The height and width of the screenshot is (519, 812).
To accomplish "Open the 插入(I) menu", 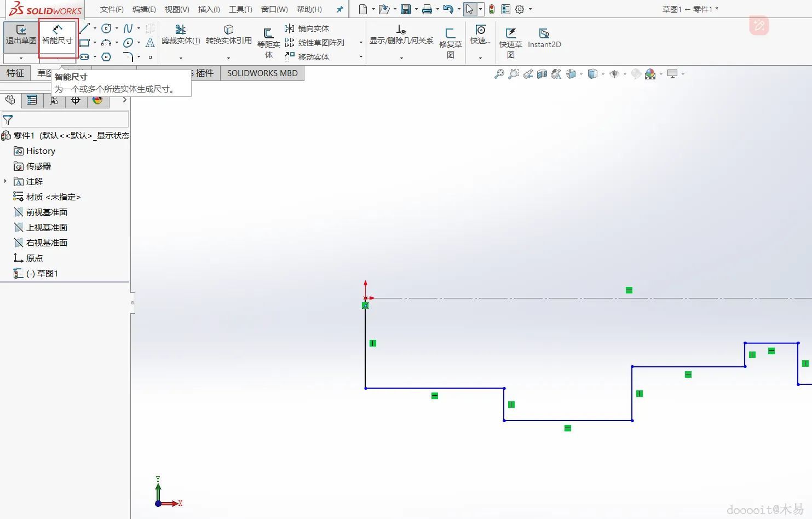I will click(x=209, y=9).
